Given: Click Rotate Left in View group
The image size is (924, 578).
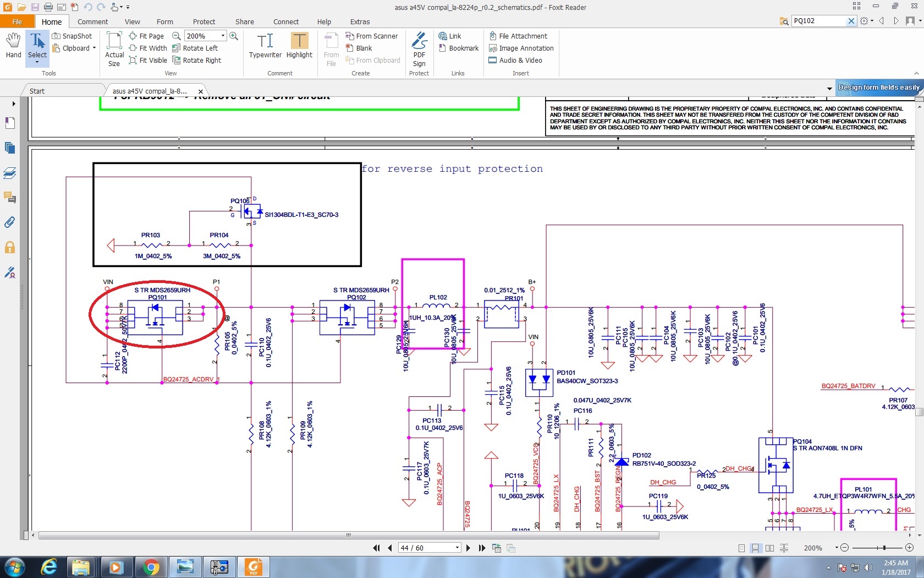Looking at the screenshot, I should coord(195,48).
